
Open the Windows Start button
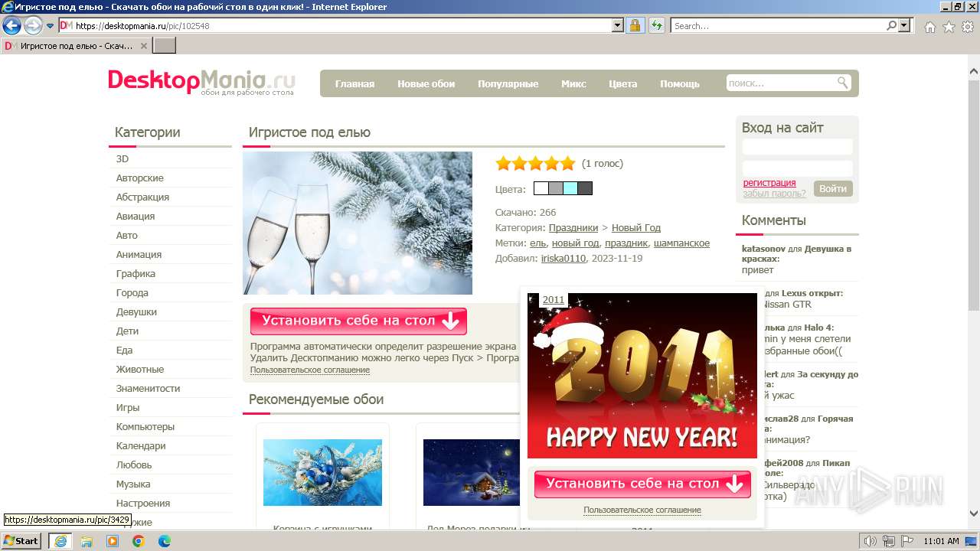pos(21,540)
